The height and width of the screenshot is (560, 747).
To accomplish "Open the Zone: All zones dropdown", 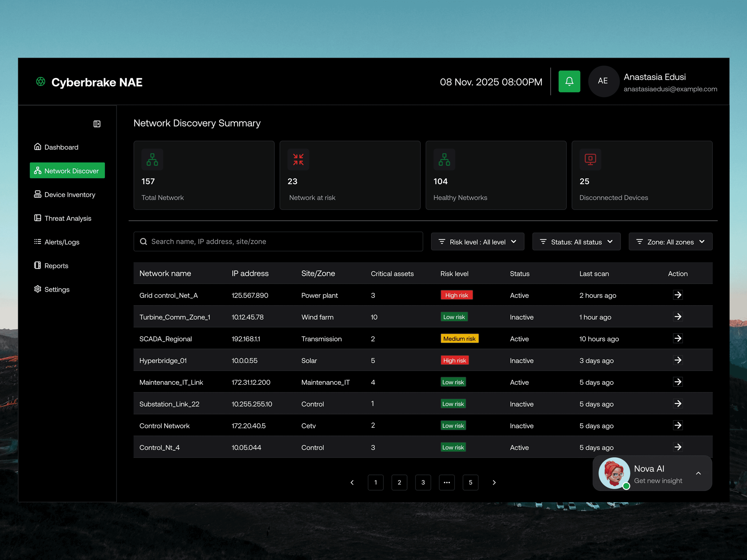I will coord(670,242).
